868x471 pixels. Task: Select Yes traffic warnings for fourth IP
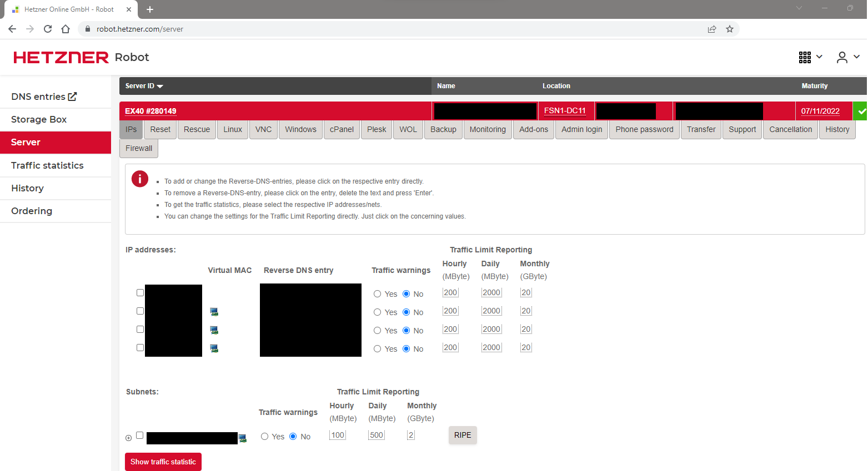coord(377,349)
